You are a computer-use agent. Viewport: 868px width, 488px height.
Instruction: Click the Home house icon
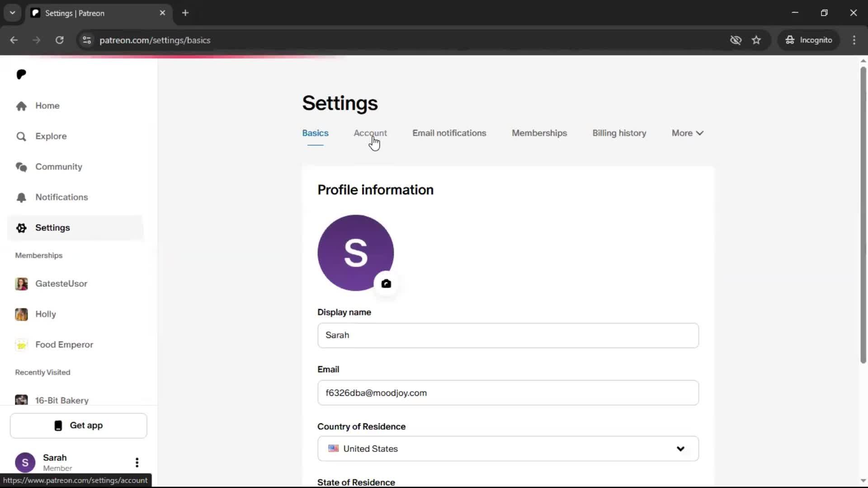coord(21,106)
